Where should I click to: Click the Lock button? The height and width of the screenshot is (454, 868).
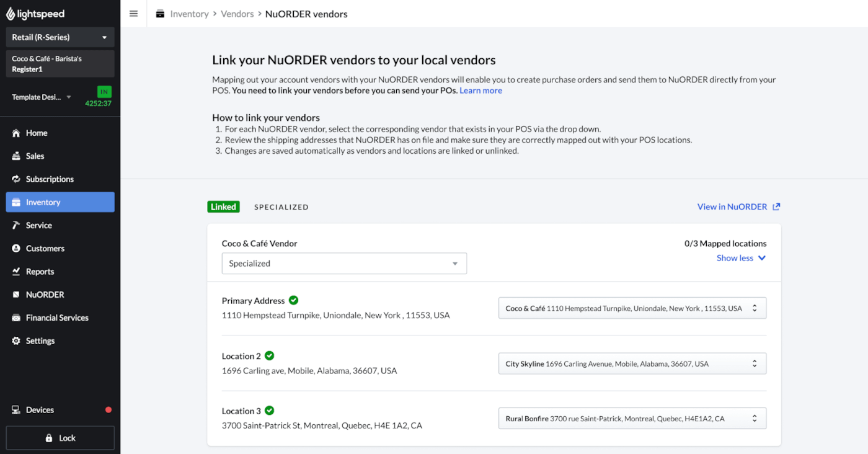pos(60,438)
